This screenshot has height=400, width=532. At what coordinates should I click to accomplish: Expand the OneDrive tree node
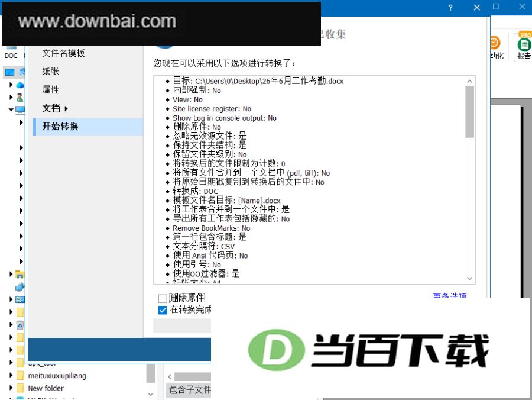[11, 85]
